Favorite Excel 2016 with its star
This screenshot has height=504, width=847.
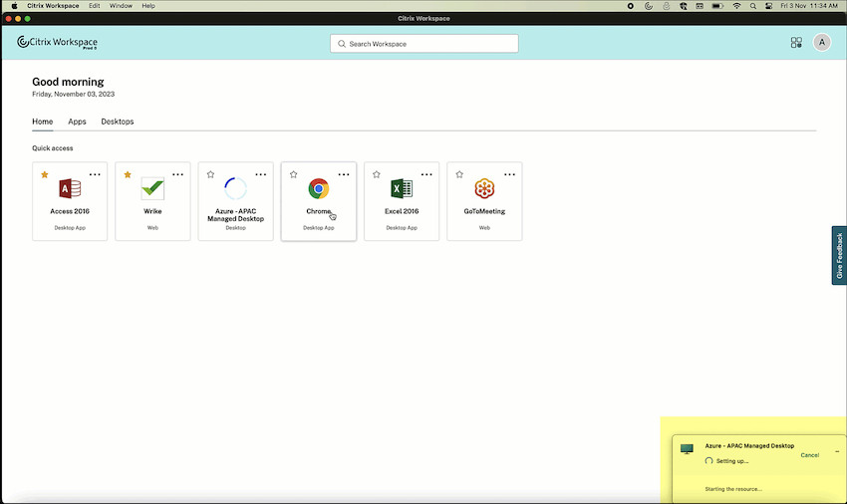click(377, 174)
